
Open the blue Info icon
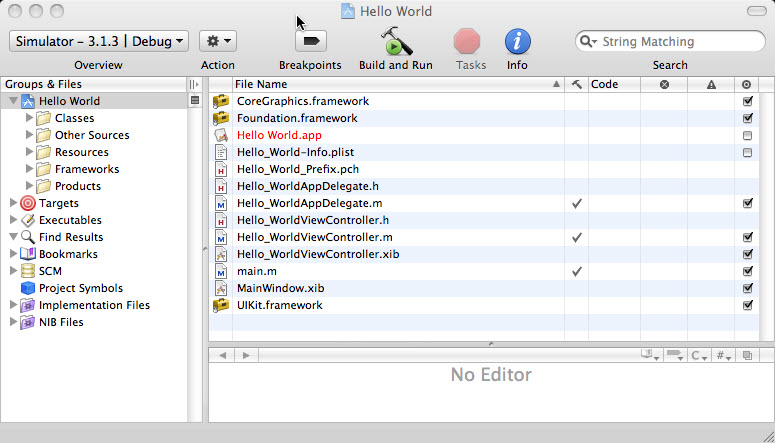coord(517,41)
